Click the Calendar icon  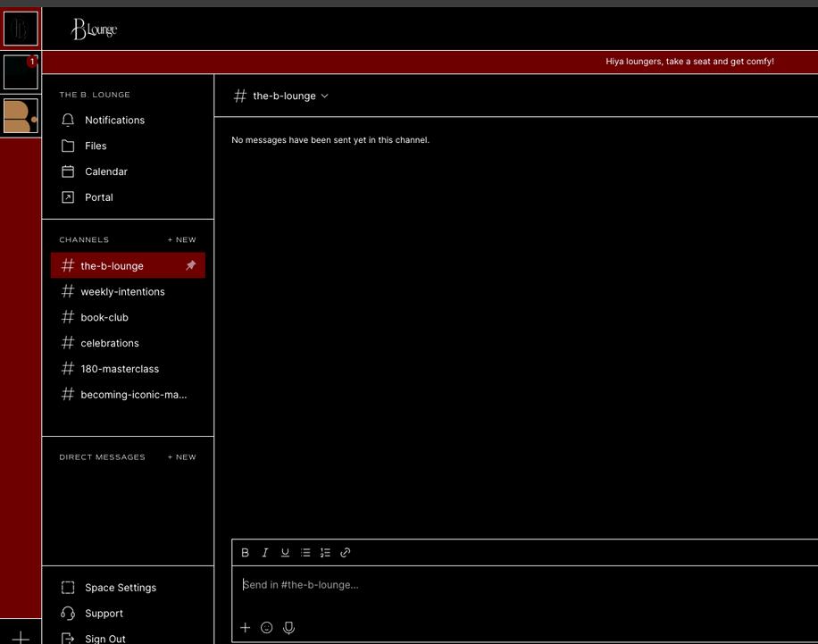coord(68,171)
